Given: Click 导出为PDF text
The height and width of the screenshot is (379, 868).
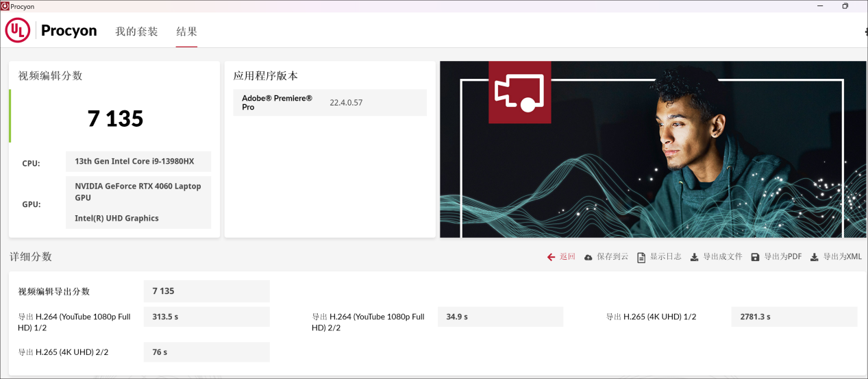Looking at the screenshot, I should (x=782, y=256).
